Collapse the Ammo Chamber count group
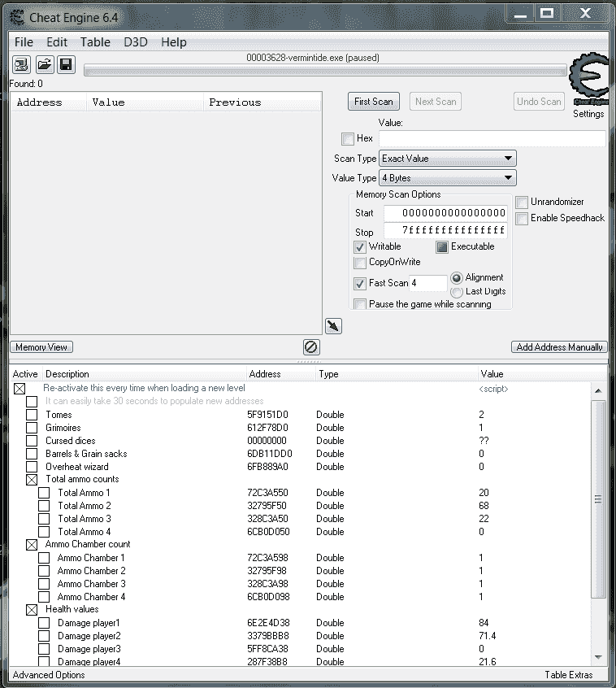 (32, 545)
